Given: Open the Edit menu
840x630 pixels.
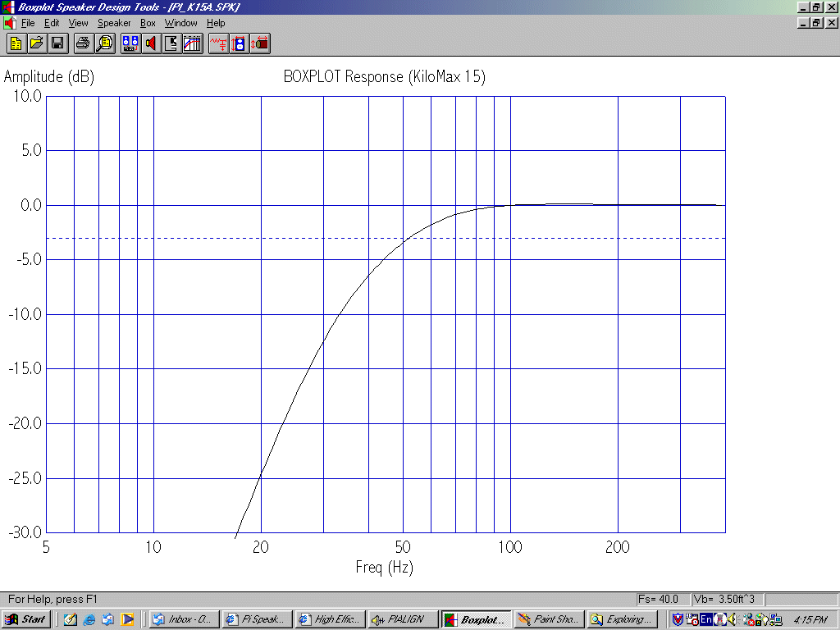Looking at the screenshot, I should (x=52, y=23).
